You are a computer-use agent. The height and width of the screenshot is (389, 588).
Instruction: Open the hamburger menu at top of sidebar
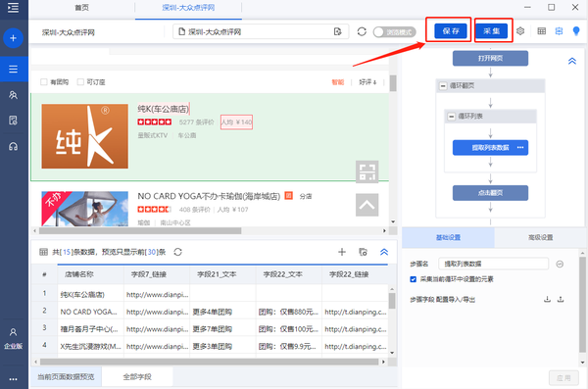(x=13, y=8)
